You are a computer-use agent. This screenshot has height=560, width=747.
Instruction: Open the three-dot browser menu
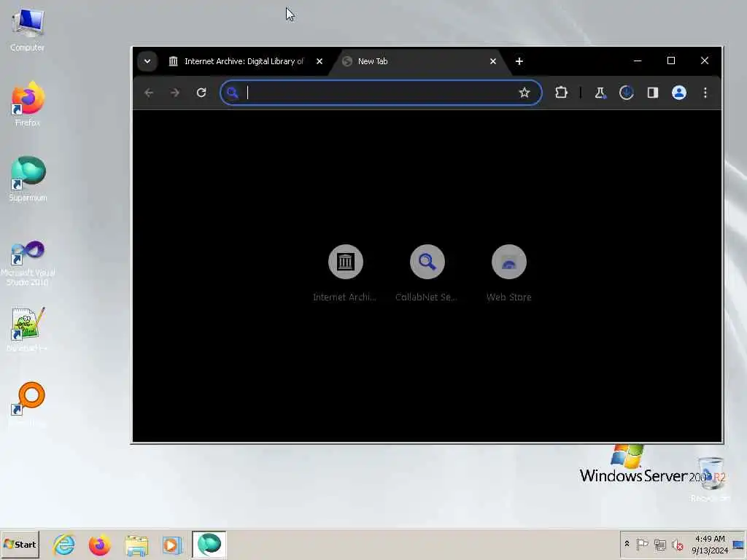click(705, 93)
